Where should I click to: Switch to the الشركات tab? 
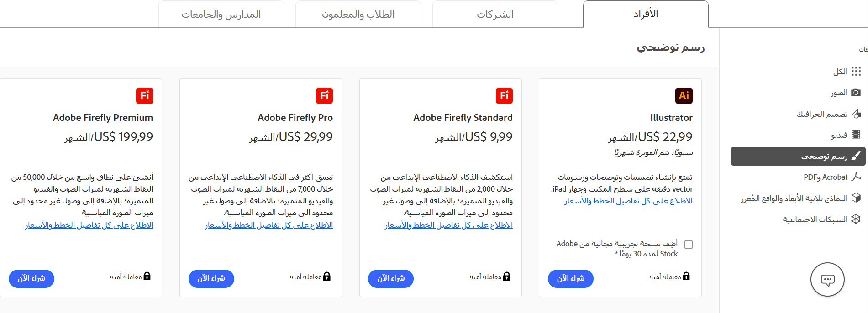(495, 15)
